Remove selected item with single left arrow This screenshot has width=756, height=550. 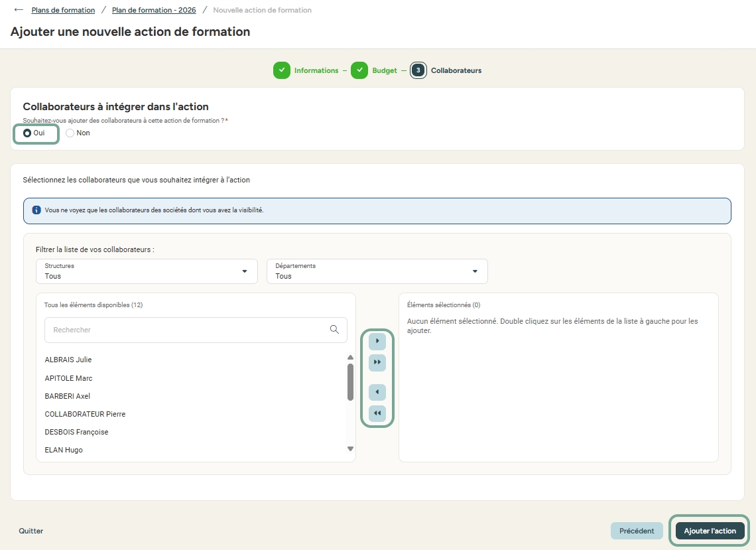[377, 392]
